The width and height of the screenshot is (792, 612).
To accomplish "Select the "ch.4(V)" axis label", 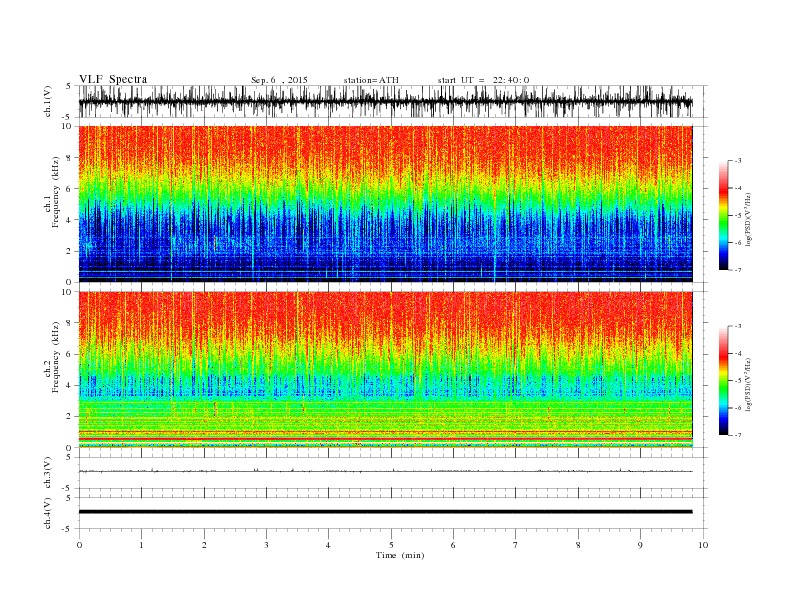I will tap(47, 513).
